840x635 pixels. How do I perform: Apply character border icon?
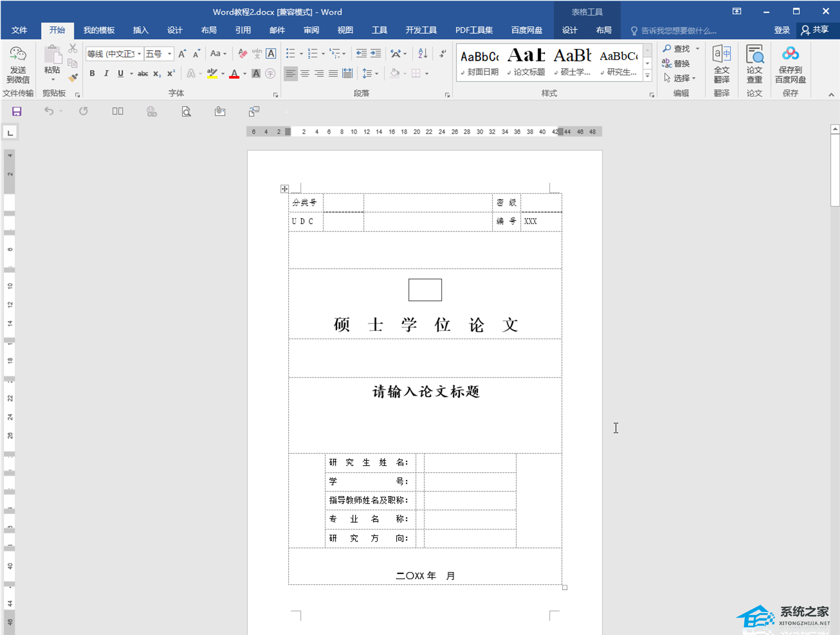tap(271, 54)
